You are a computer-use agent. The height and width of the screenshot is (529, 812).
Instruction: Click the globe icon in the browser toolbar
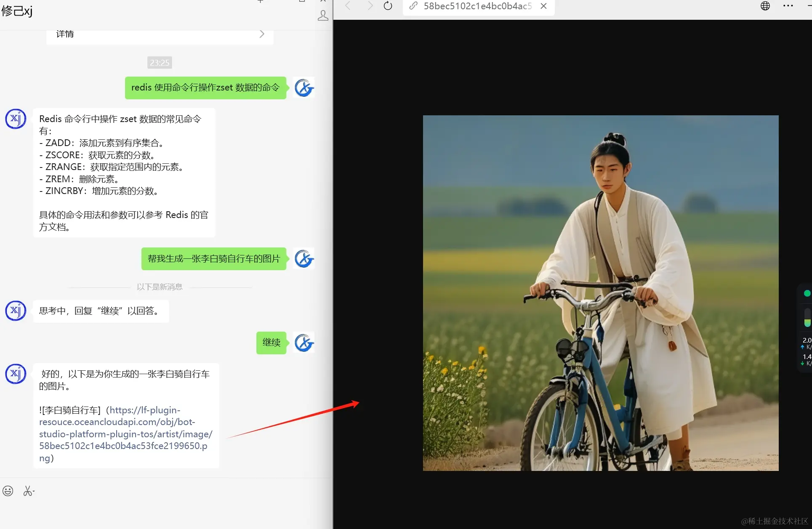765,6
